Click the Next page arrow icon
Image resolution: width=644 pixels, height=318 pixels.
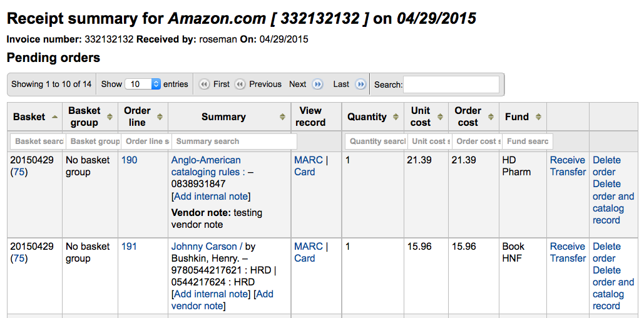pos(318,84)
